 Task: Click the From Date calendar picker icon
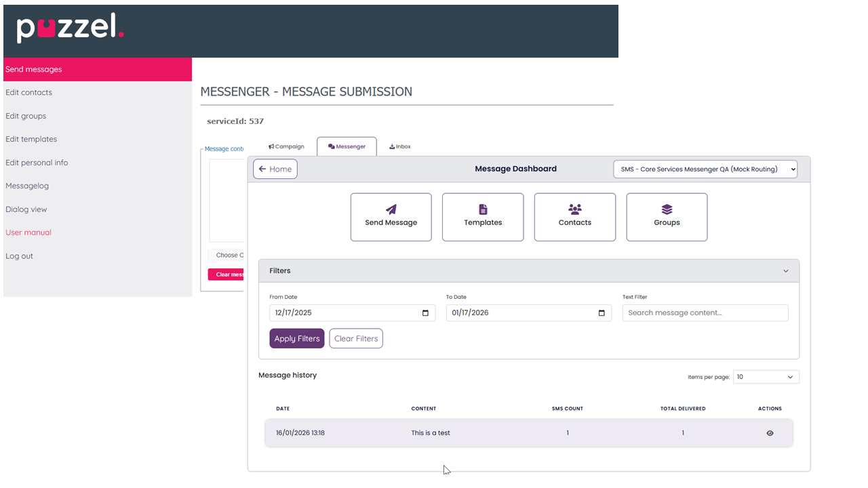[x=425, y=313]
